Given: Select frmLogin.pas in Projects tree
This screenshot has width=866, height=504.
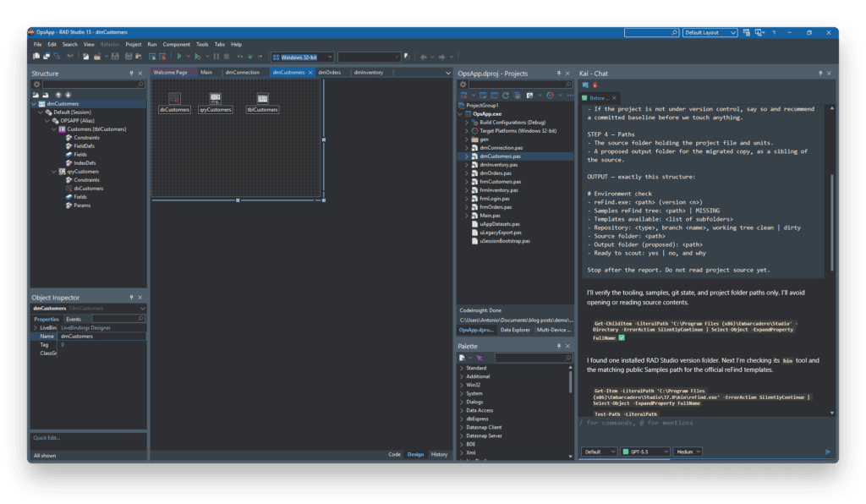Looking at the screenshot, I should (x=494, y=199).
